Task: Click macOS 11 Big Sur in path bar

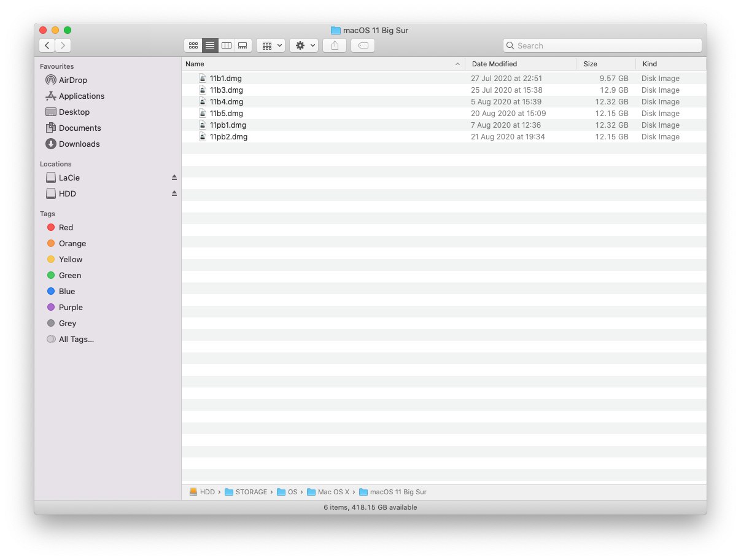Action: click(393, 492)
